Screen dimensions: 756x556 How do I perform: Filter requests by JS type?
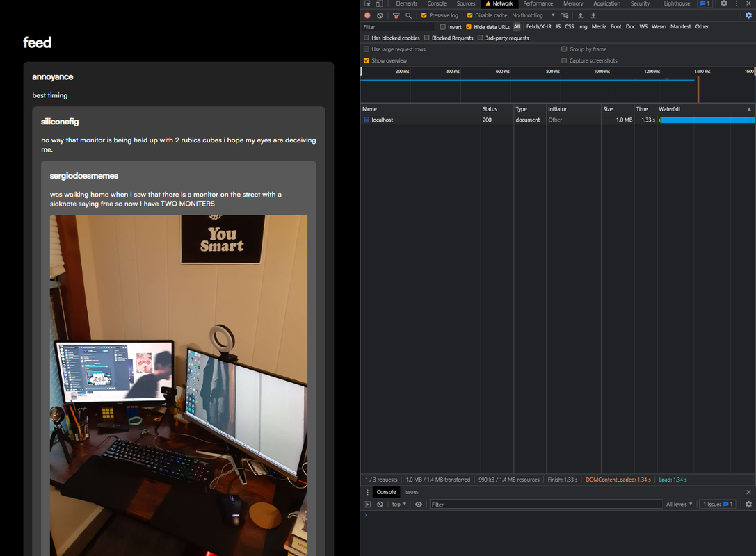[x=558, y=27]
